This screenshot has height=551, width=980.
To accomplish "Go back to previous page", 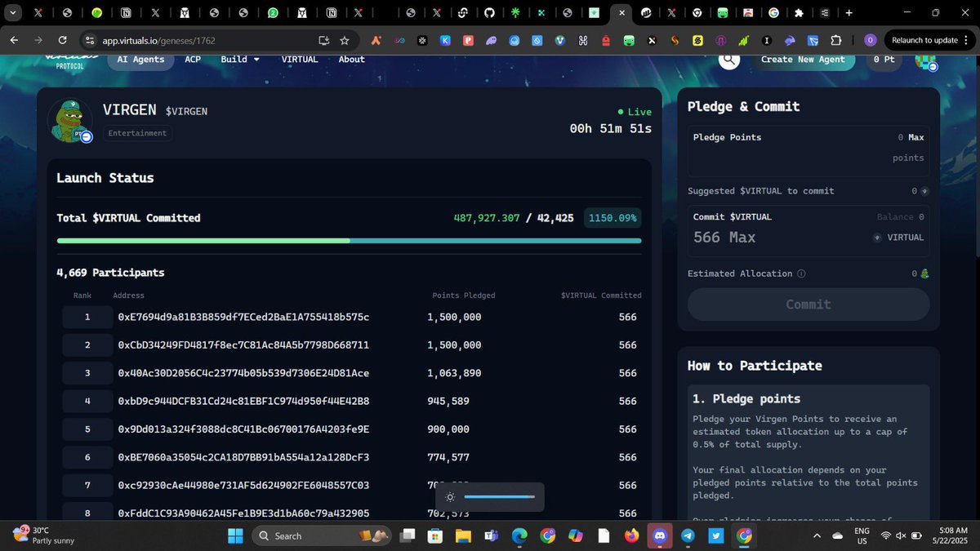I will coord(14,40).
